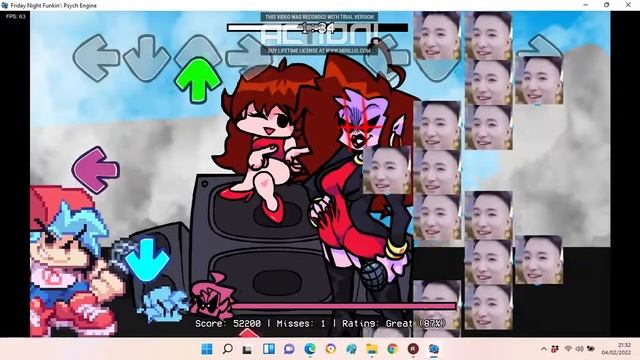Click the grey left arrow receptor
640x360 pixels.
point(96,58)
